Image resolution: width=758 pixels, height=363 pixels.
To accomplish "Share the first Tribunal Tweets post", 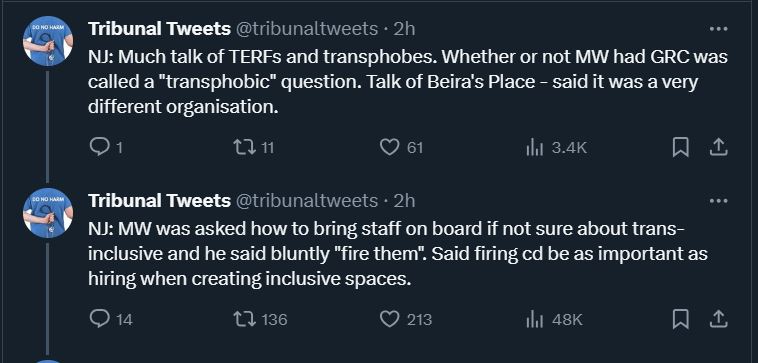I will [718, 147].
